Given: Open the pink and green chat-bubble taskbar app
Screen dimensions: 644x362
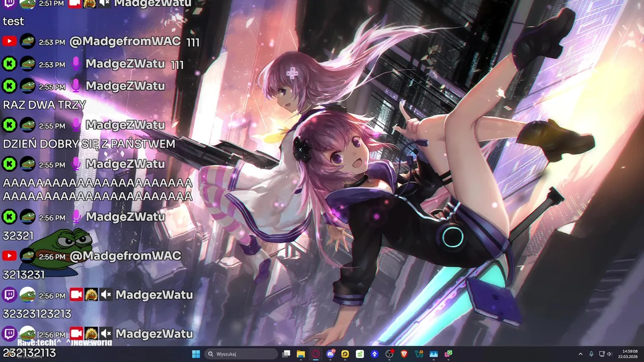Looking at the screenshot, I should coord(448,354).
